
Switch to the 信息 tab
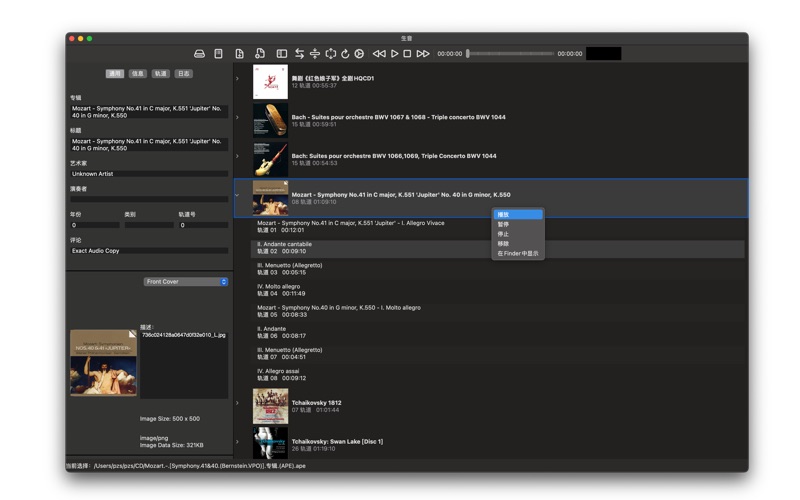tap(138, 74)
